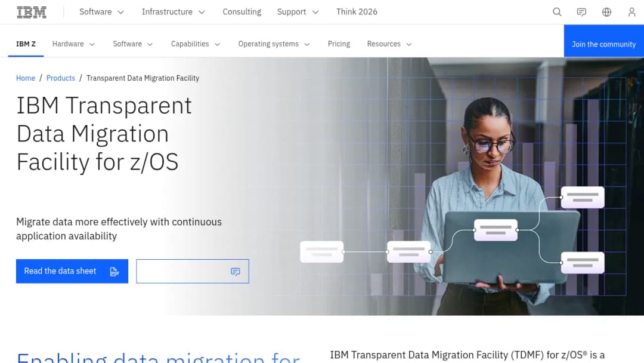Expand the Hardware dropdown
Image resolution: width=644 pixels, height=363 pixels.
(x=73, y=44)
